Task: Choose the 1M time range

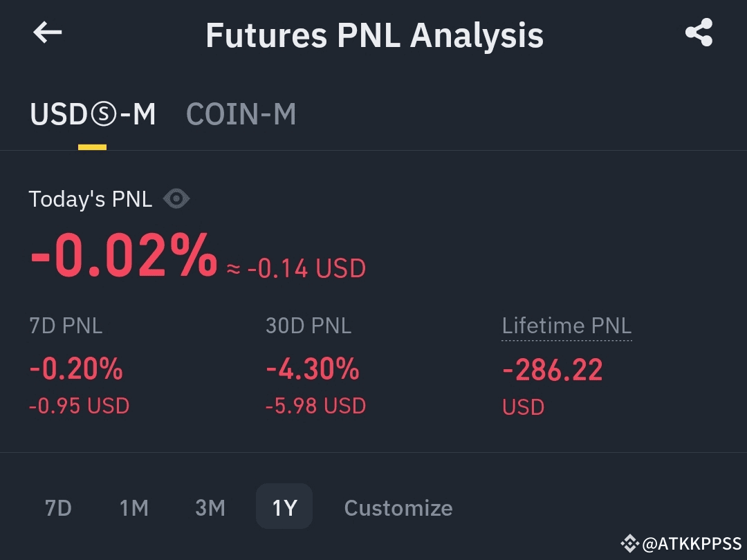Action: pyautogui.click(x=134, y=507)
